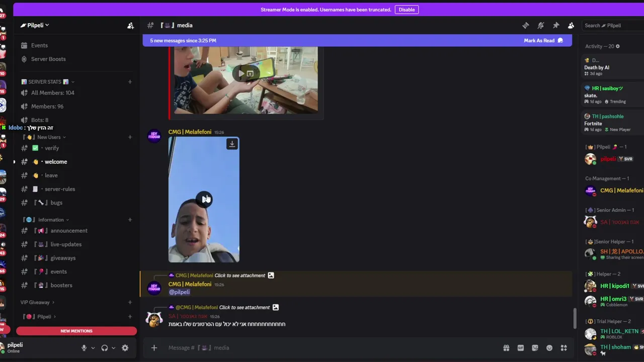
Task: Click the NEW MENTIONS button
Action: [x=76, y=331]
